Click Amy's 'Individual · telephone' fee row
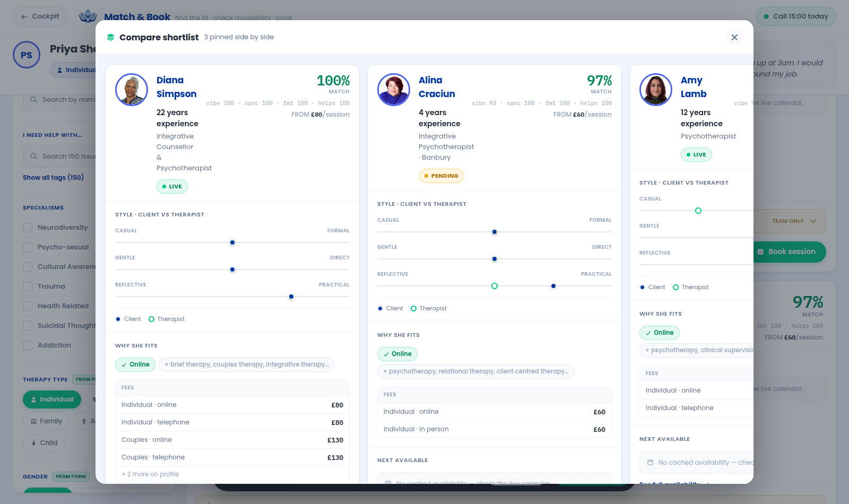This screenshot has width=849, height=504. [697, 408]
